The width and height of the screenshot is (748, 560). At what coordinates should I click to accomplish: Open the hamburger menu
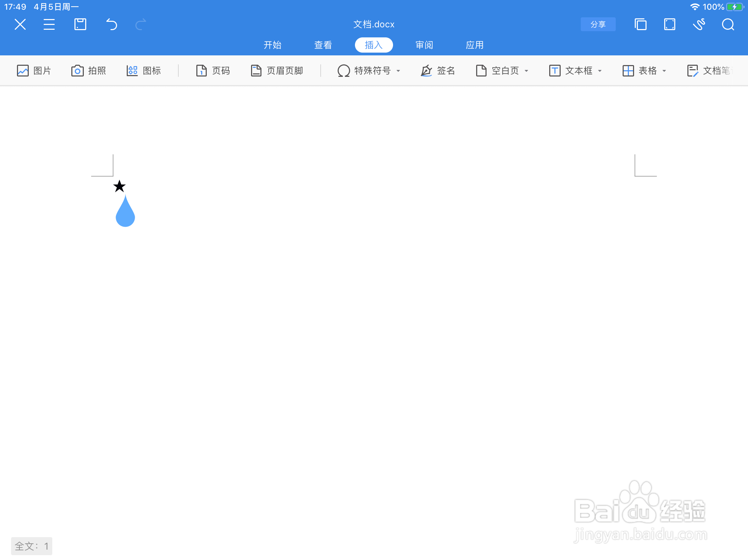coord(50,24)
